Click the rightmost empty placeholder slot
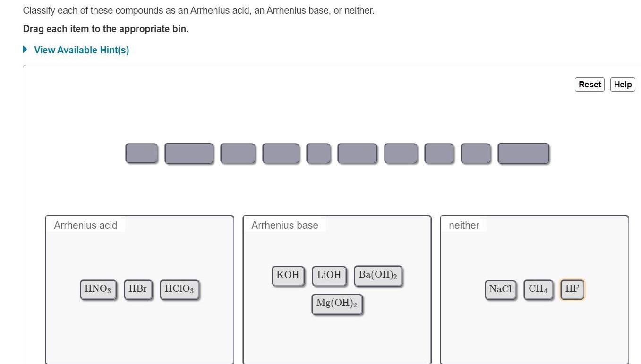Image resolution: width=641 pixels, height=364 pixels. pos(523,153)
